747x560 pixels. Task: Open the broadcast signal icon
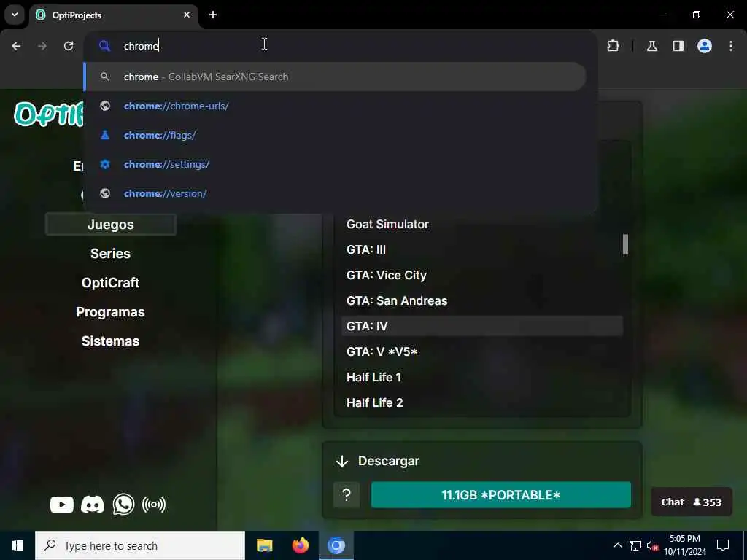(154, 505)
